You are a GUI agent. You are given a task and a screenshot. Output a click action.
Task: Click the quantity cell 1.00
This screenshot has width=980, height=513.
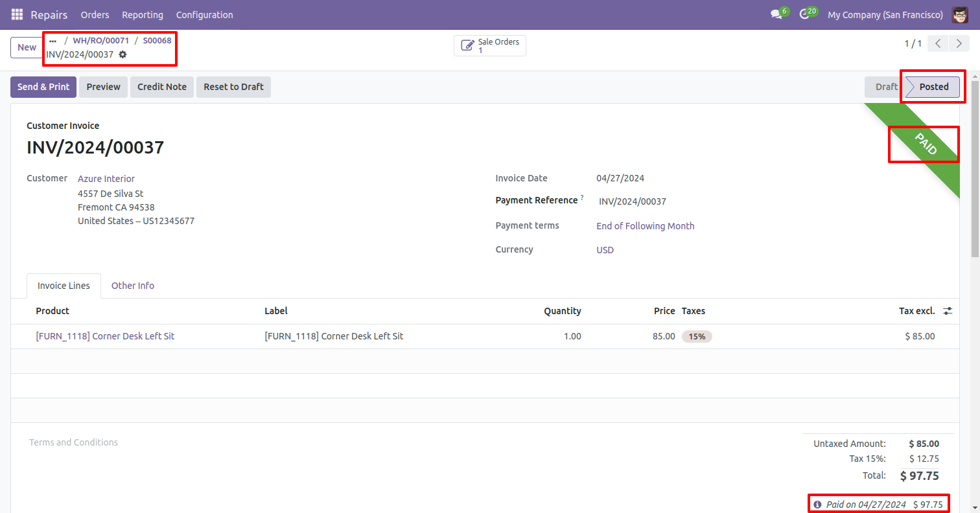coord(572,336)
